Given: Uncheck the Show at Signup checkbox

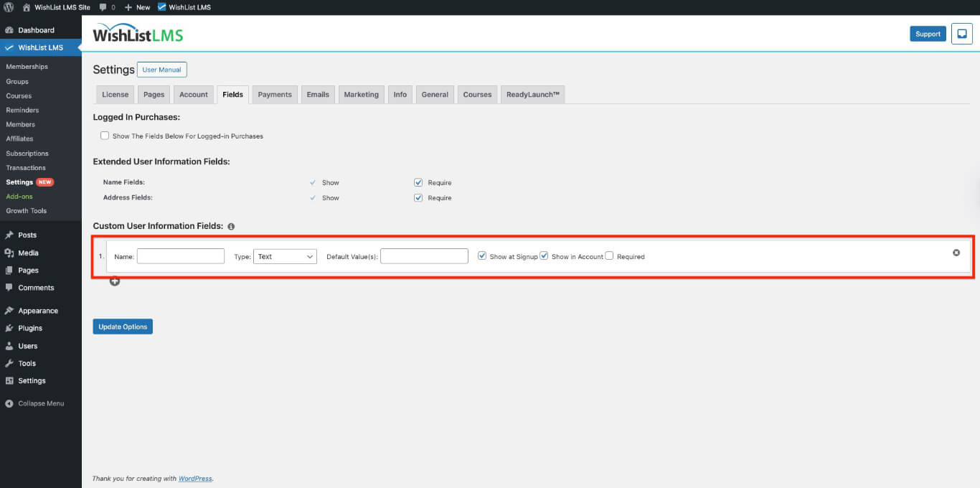Looking at the screenshot, I should coord(482,256).
